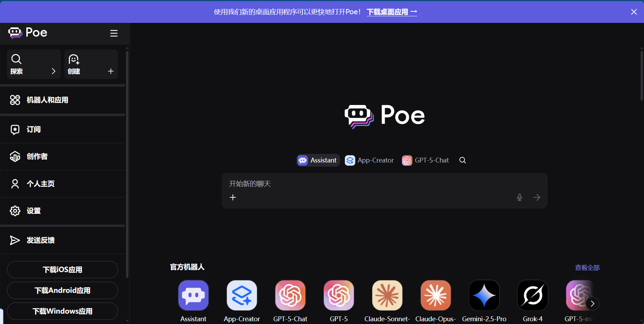Open 发送反馈 feedback item

click(63, 240)
